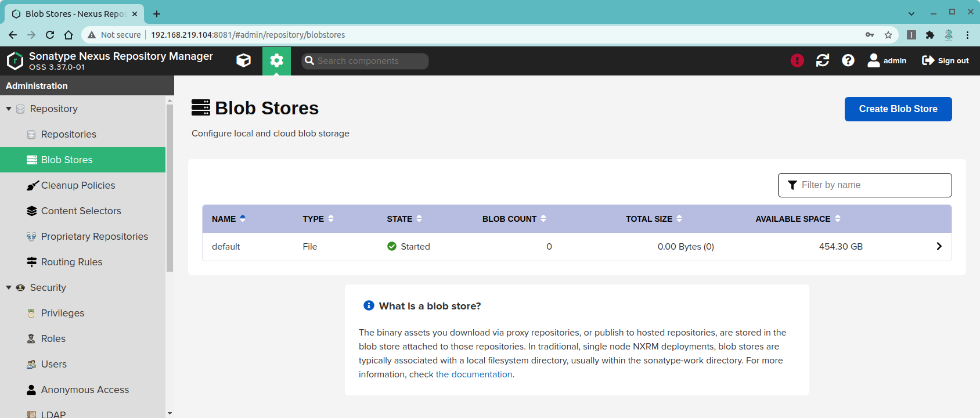Collapse the Repository tree section
Viewport: 980px width, 418px height.
(x=9, y=109)
